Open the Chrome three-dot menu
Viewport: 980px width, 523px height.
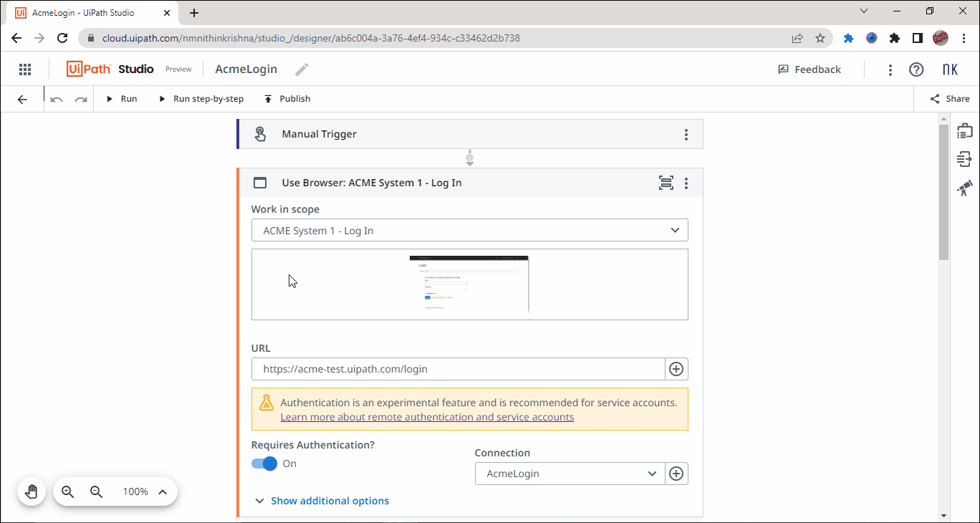pos(964,38)
